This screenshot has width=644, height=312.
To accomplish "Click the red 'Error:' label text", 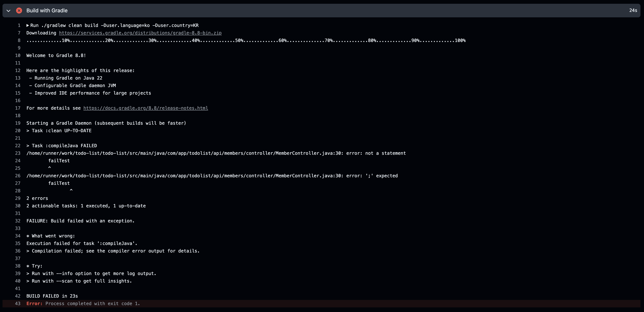I will pos(34,303).
